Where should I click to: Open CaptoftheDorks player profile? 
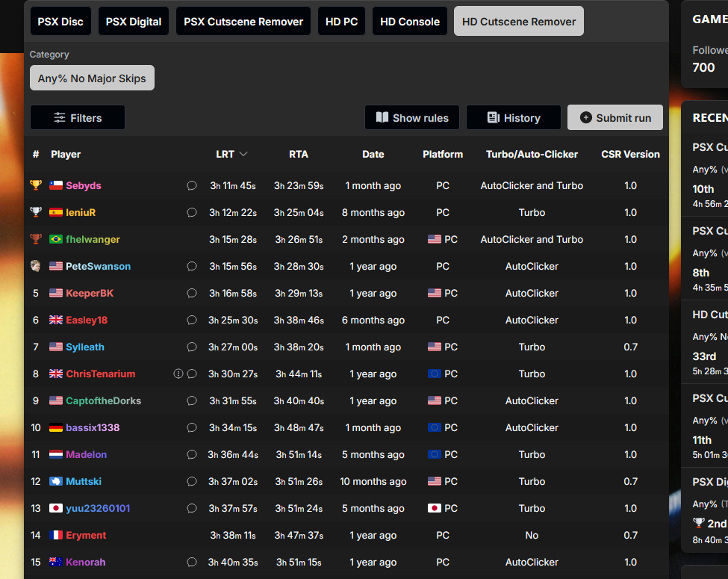coord(104,400)
